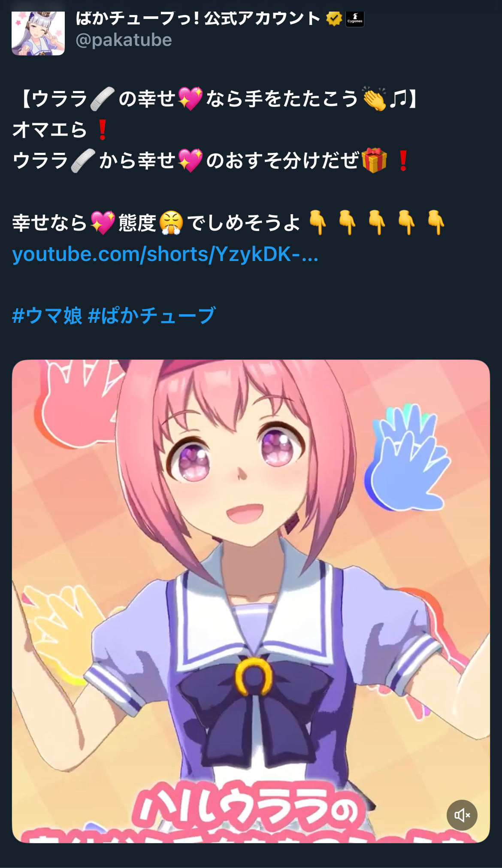Select the #ぱかチューブ hashtag

(151, 316)
